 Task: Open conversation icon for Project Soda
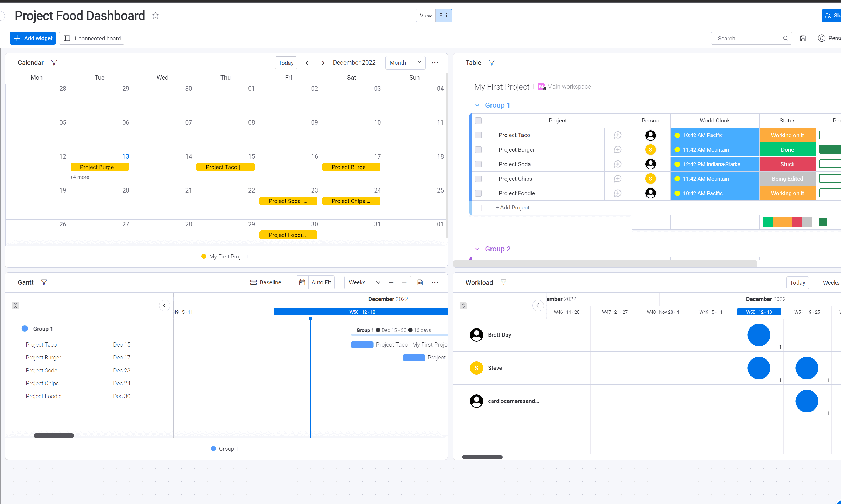click(x=618, y=164)
